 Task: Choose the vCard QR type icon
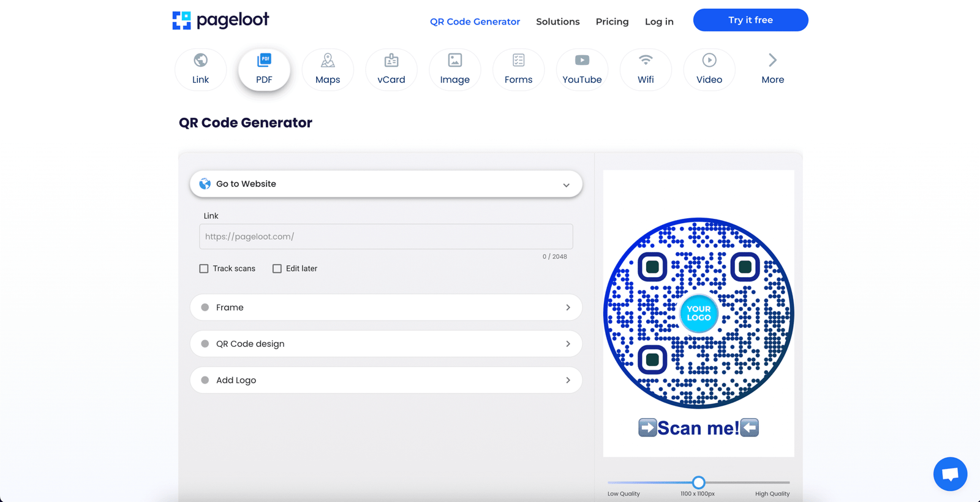391,69
